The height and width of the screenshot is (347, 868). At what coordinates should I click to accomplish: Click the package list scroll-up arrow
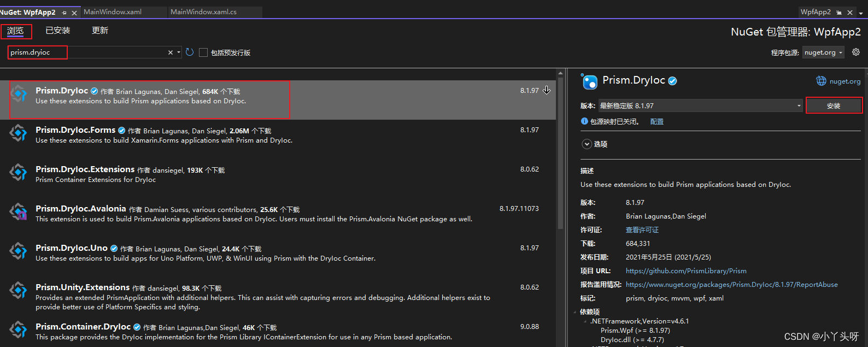[x=560, y=73]
